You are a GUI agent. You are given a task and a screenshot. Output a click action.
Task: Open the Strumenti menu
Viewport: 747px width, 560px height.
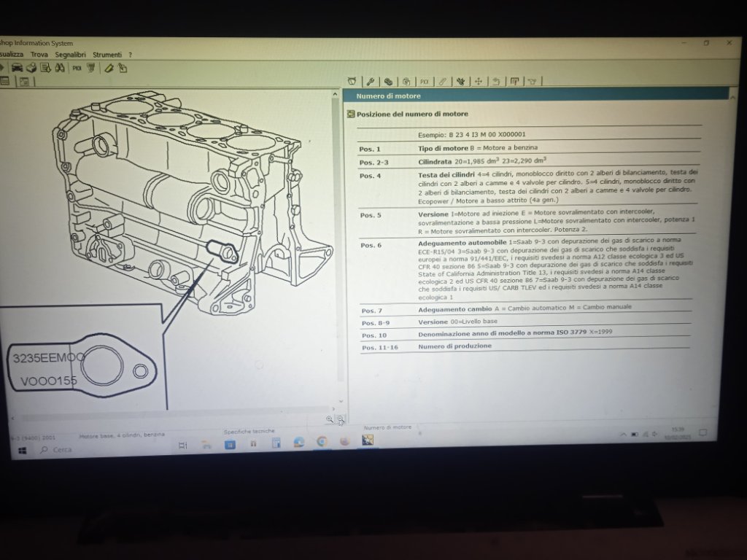[x=107, y=55]
